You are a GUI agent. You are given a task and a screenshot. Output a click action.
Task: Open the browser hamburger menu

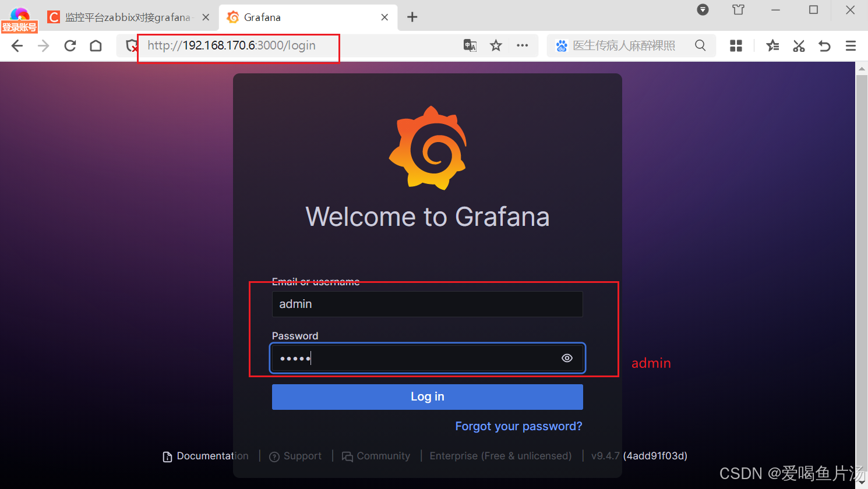851,46
